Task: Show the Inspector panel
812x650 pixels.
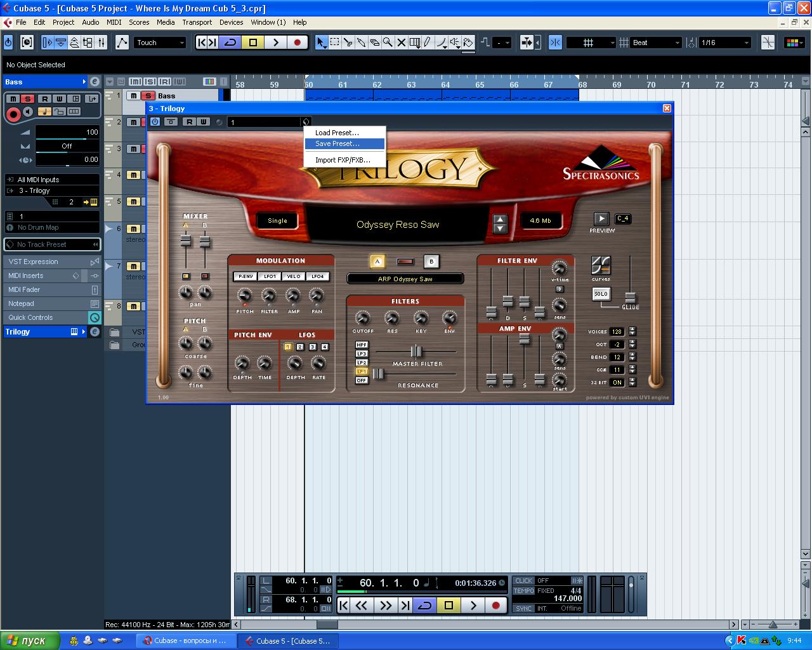Action: [x=48, y=43]
